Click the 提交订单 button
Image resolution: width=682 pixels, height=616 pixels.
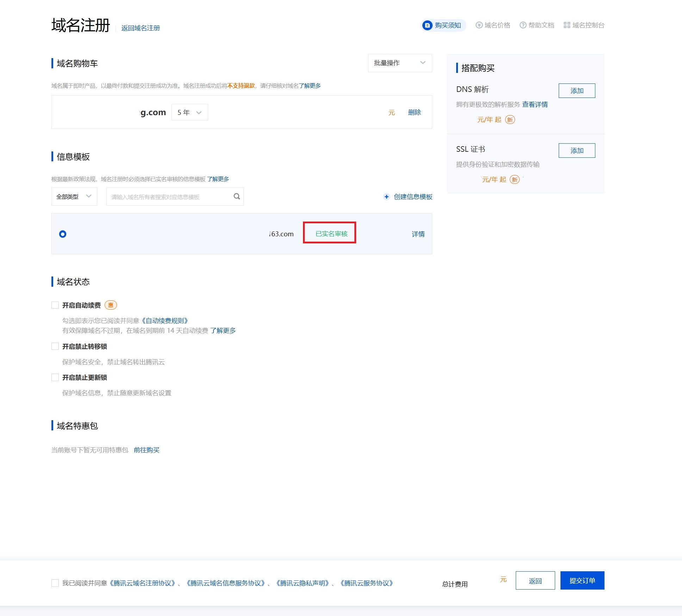click(582, 580)
